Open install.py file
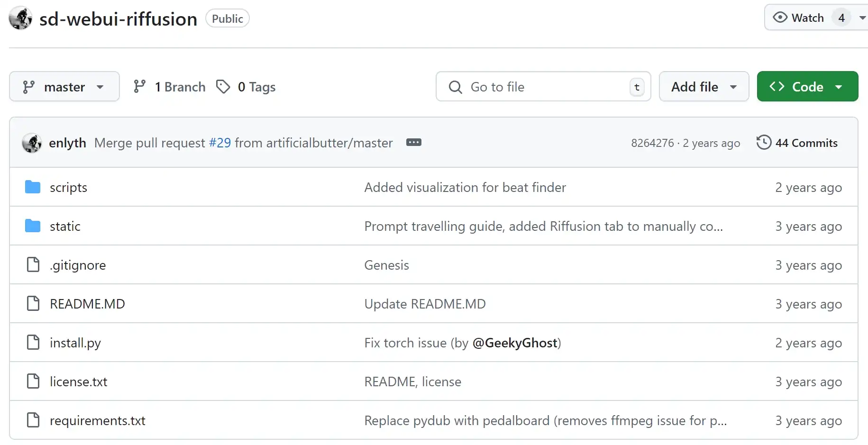 (75, 343)
